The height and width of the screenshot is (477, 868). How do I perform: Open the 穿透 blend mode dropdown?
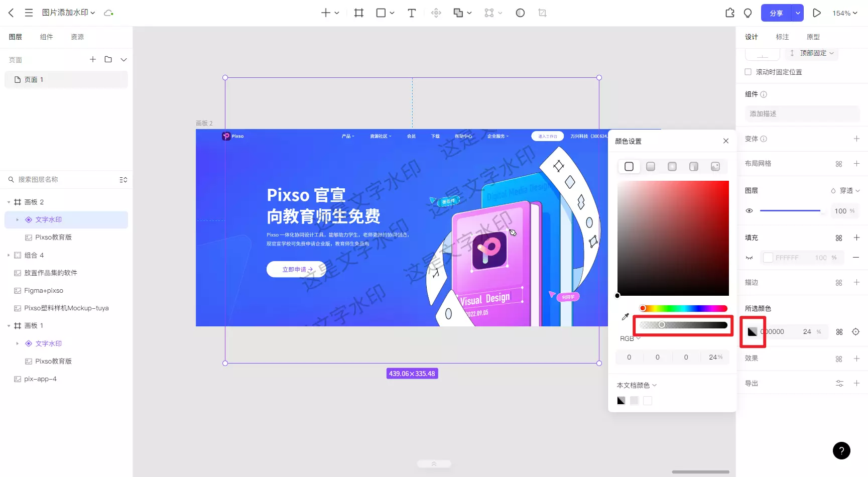pos(845,191)
